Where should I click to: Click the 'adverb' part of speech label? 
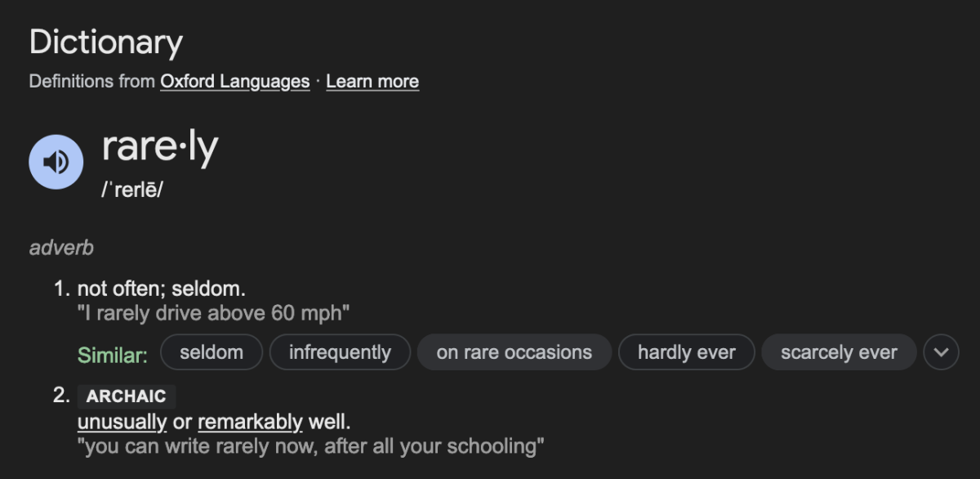point(61,247)
